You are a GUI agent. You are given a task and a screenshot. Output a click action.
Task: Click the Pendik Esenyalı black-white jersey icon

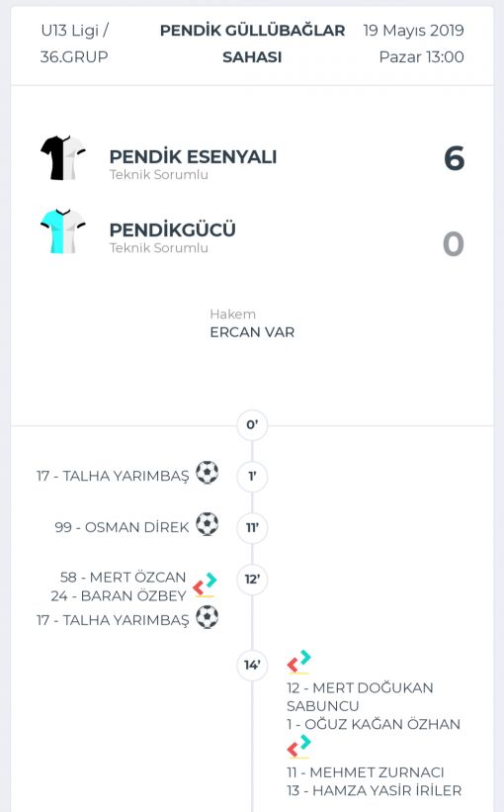coord(63,158)
